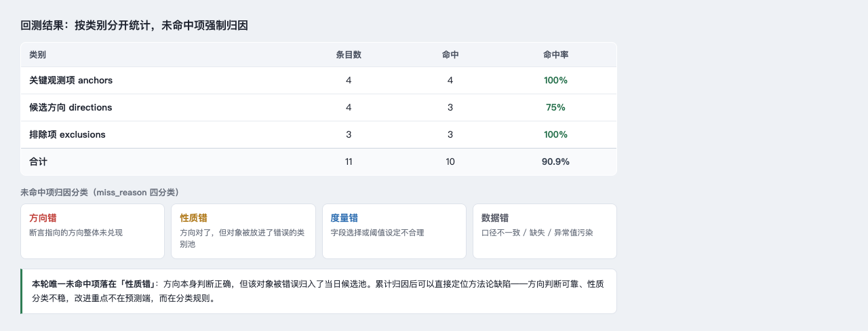Click the 75% hit rate for directions
The height and width of the screenshot is (331, 868).
pyautogui.click(x=555, y=107)
